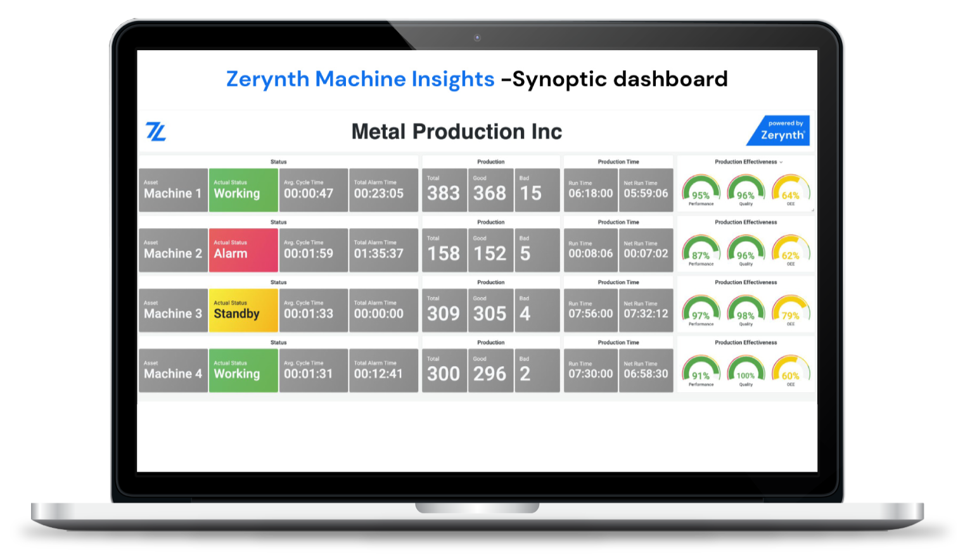
Task: Click Machine 2 Total Alarm Time cell
Action: 383,250
